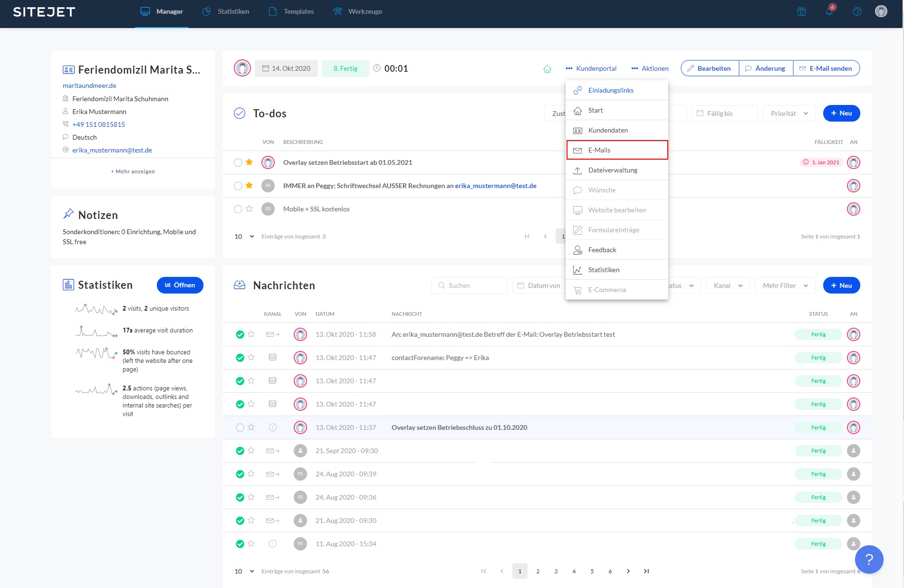Image resolution: width=904 pixels, height=588 pixels.
Task: Click the SITEJET logo
Action: click(x=44, y=12)
